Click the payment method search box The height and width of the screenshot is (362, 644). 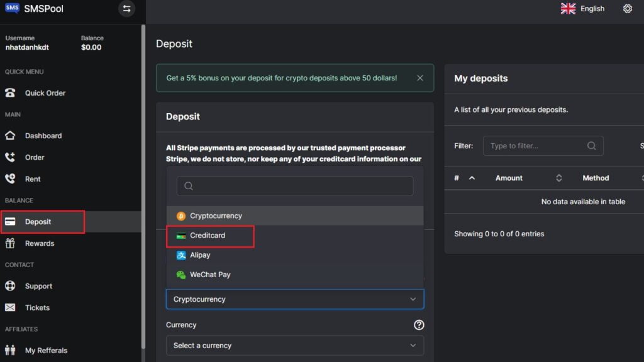[294, 186]
